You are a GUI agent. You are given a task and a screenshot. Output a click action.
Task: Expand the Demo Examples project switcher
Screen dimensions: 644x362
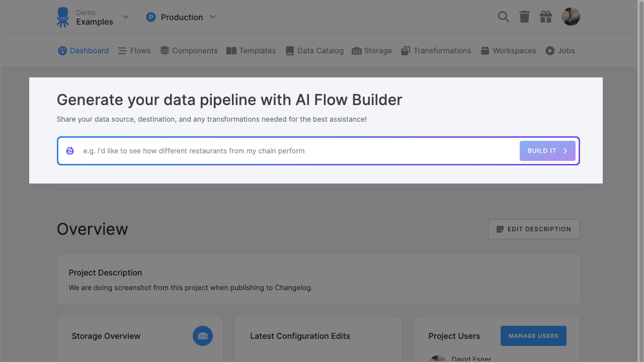pos(125,17)
